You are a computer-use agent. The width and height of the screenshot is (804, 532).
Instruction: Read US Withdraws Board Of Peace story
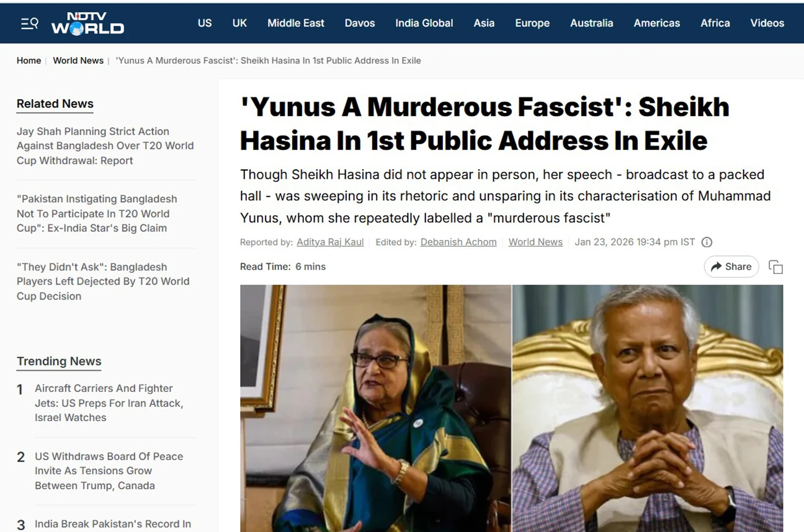[109, 471]
